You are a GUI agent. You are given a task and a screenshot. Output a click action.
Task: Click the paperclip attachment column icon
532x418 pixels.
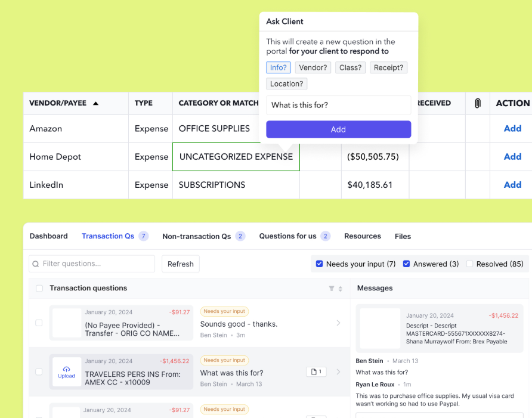pyautogui.click(x=477, y=103)
